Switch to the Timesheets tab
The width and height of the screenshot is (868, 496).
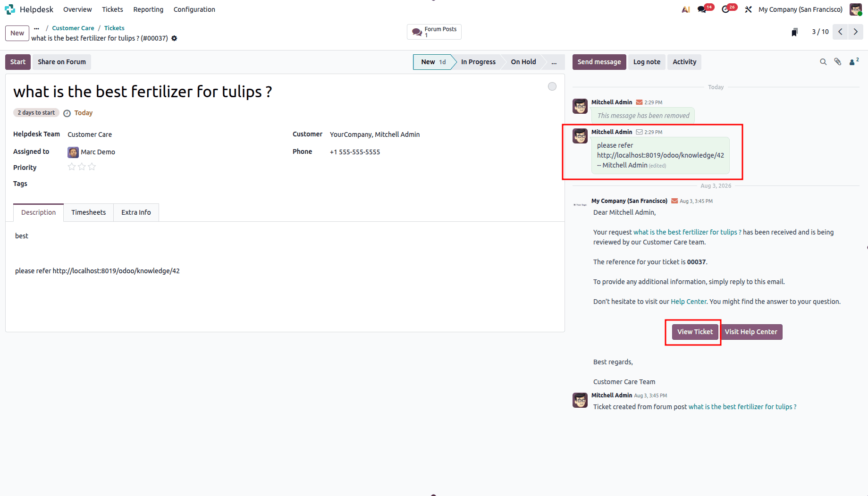(89, 212)
